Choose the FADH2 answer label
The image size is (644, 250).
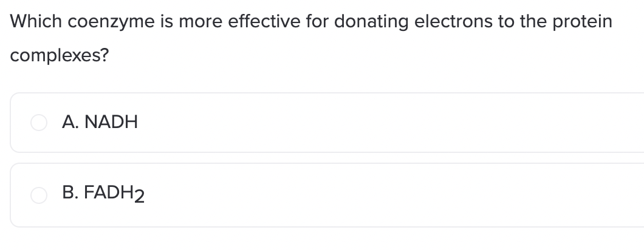point(103,194)
